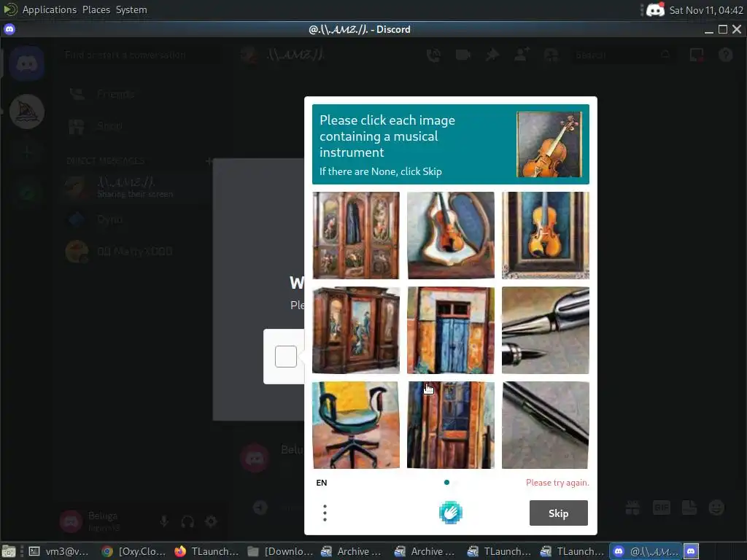Click the teal pagination dot

pyautogui.click(x=446, y=483)
